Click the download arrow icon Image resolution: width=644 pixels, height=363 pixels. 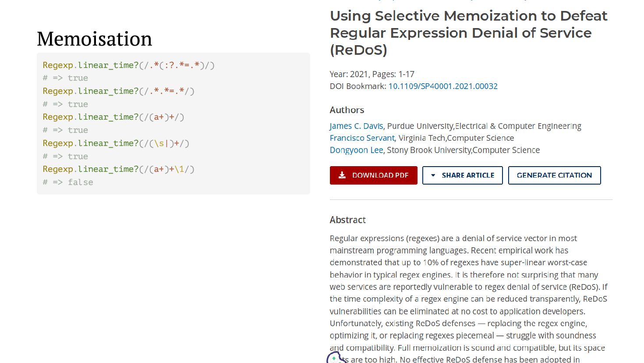[x=342, y=175]
